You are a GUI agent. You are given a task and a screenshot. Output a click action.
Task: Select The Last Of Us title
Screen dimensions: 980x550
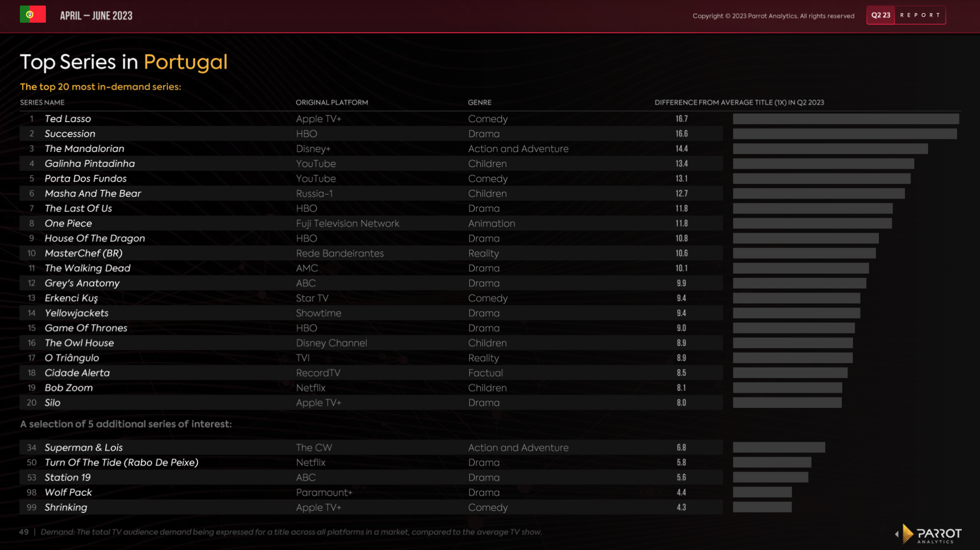tap(78, 208)
